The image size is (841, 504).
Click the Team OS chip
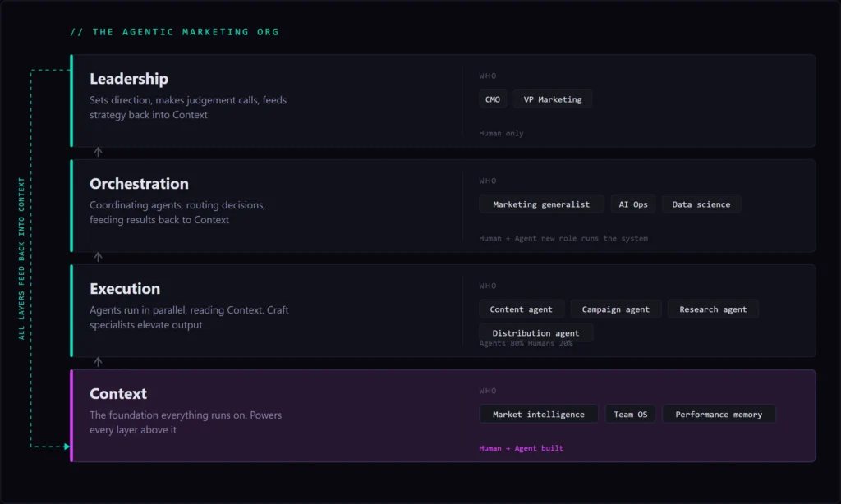(x=630, y=415)
